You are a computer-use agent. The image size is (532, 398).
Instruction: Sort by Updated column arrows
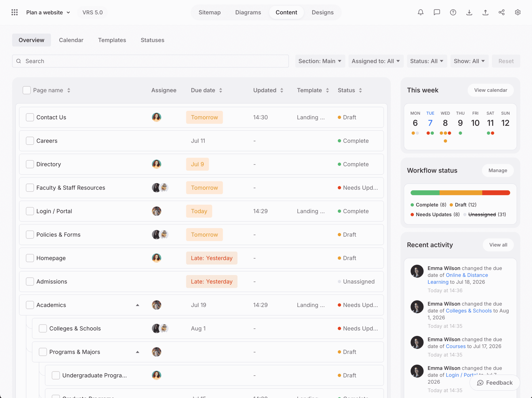(282, 90)
